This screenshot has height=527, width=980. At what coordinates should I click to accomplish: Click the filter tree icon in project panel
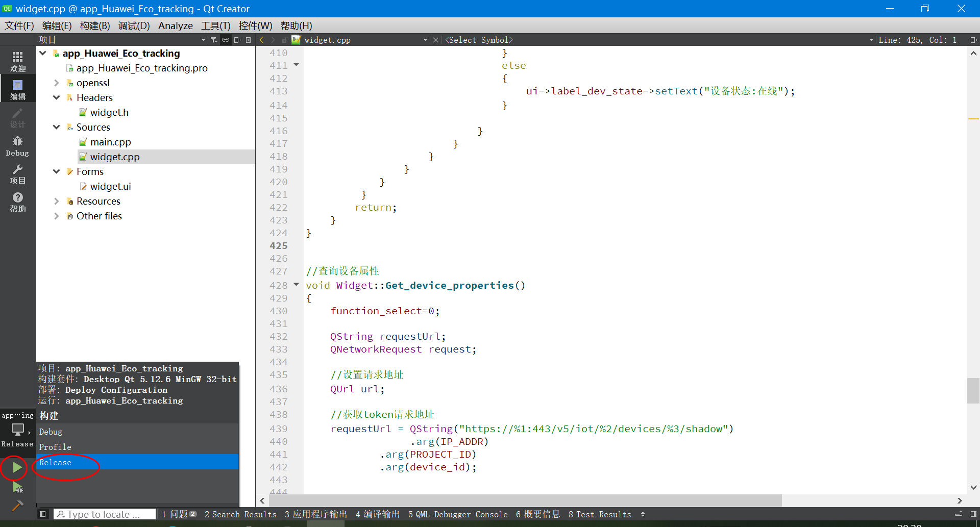click(x=214, y=40)
